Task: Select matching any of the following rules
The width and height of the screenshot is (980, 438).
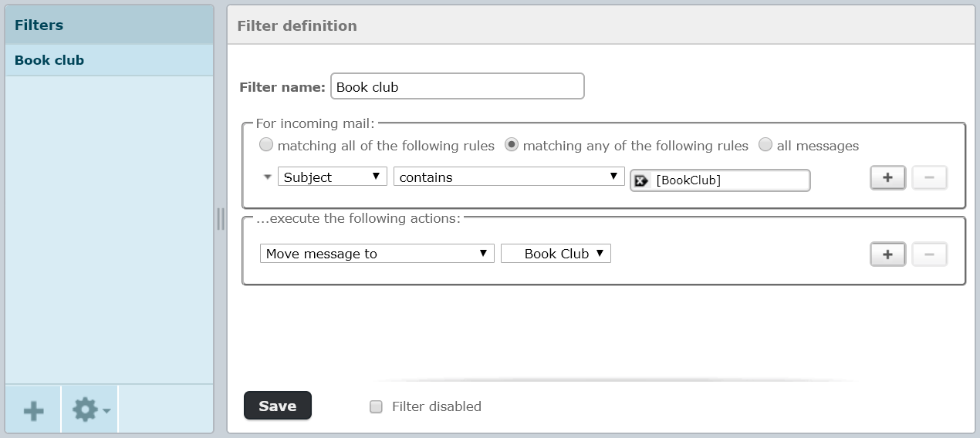Action: point(512,145)
